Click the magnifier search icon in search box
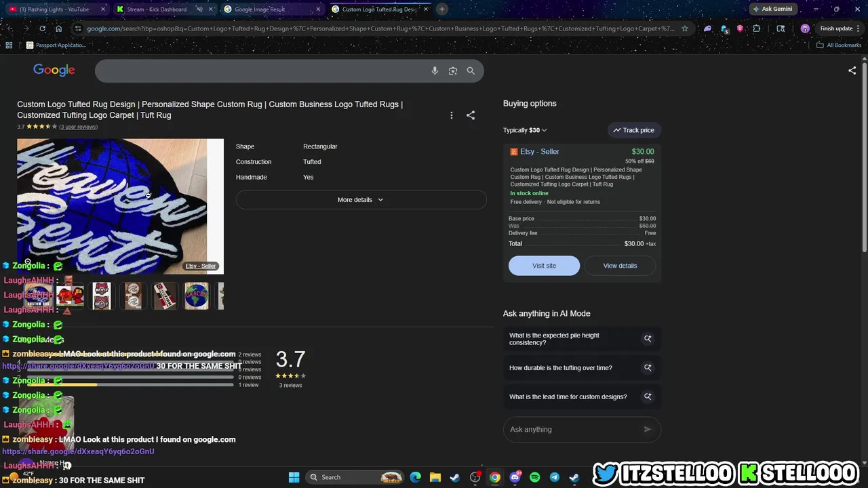 [471, 70]
